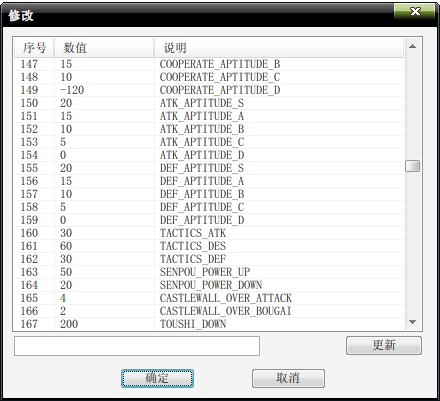Click the 取消 cancel button
Screen dimensions: 440x401
click(x=288, y=378)
